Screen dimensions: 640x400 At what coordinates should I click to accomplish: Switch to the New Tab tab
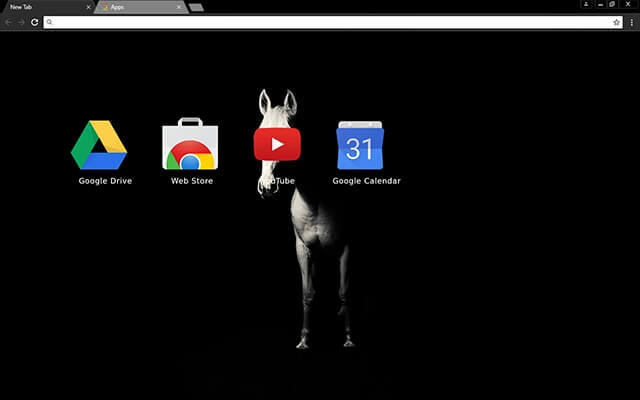click(x=48, y=7)
